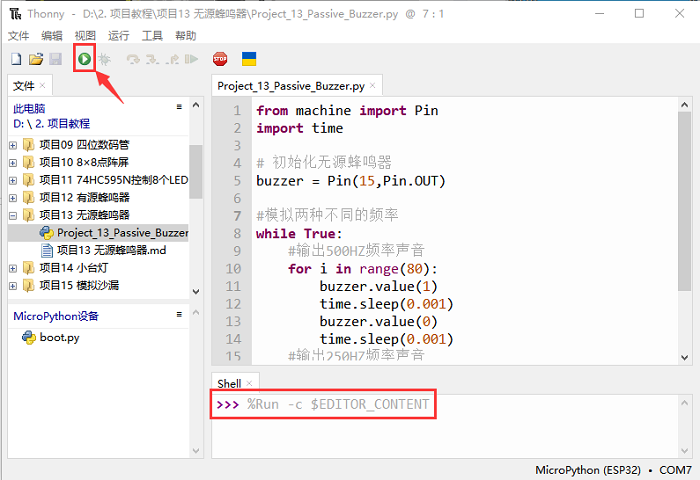The height and width of the screenshot is (480, 700).
Task: Run current script with green play icon
Action: (x=85, y=60)
